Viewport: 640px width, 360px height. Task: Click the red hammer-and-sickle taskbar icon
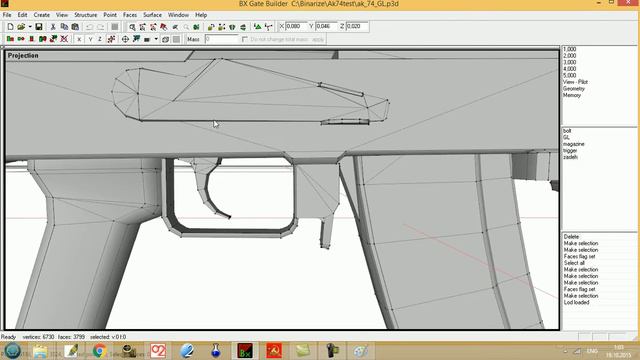[x=274, y=351]
